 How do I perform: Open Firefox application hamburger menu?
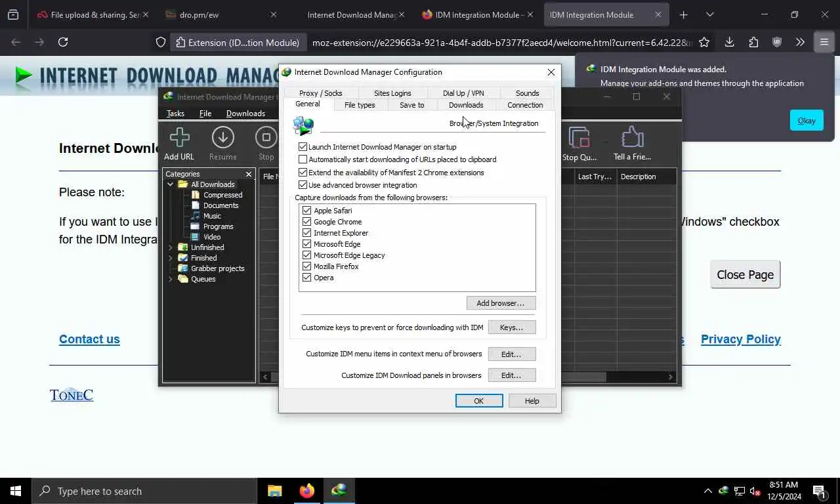824,42
